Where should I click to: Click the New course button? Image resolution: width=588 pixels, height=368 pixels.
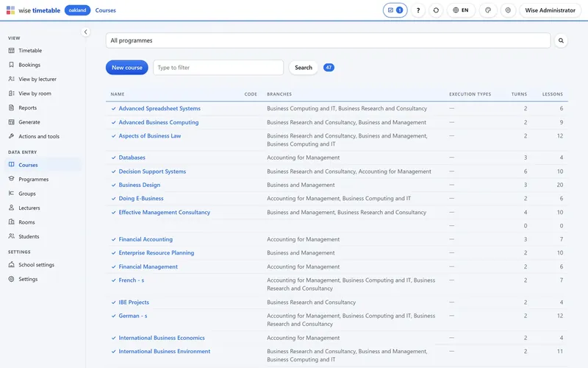point(126,68)
